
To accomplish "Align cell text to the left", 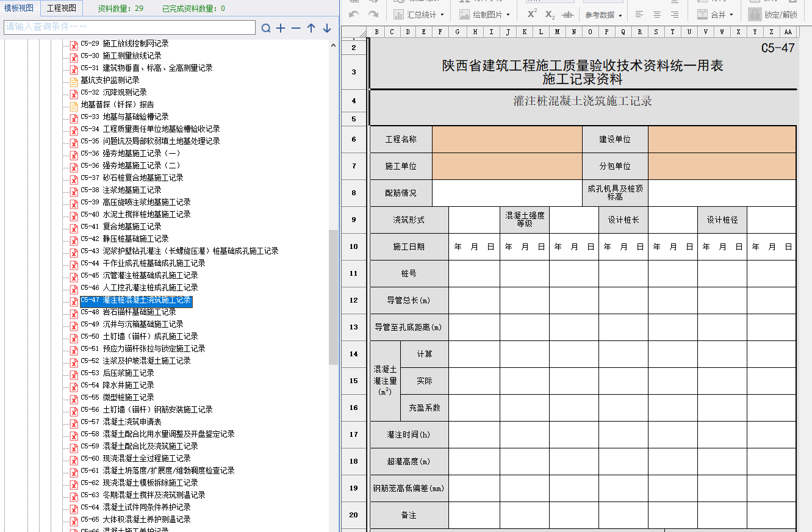I will point(639,14).
